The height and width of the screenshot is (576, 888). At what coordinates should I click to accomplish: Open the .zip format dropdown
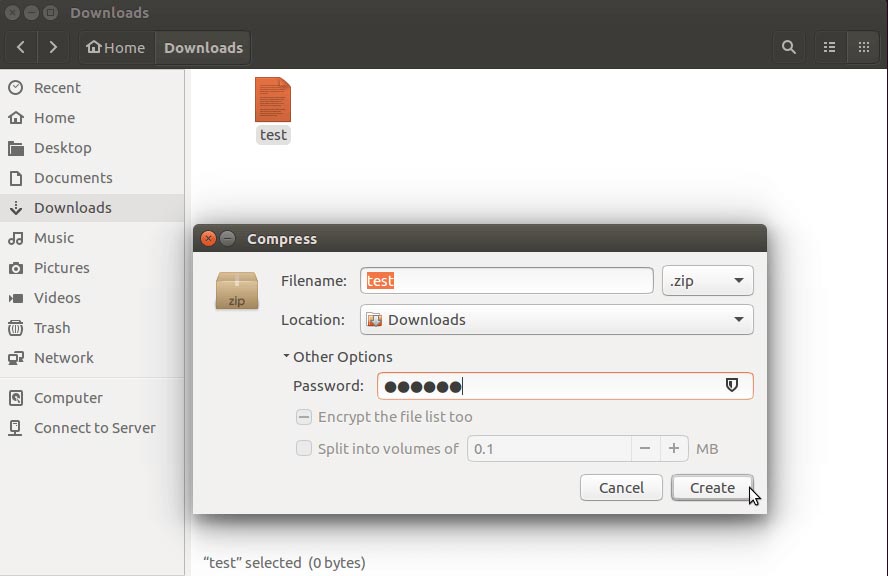(707, 281)
